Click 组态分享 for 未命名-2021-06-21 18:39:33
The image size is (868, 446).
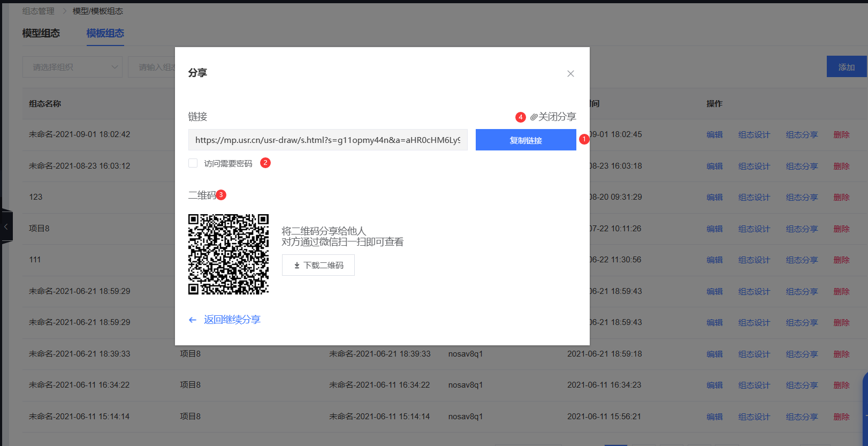(802, 354)
